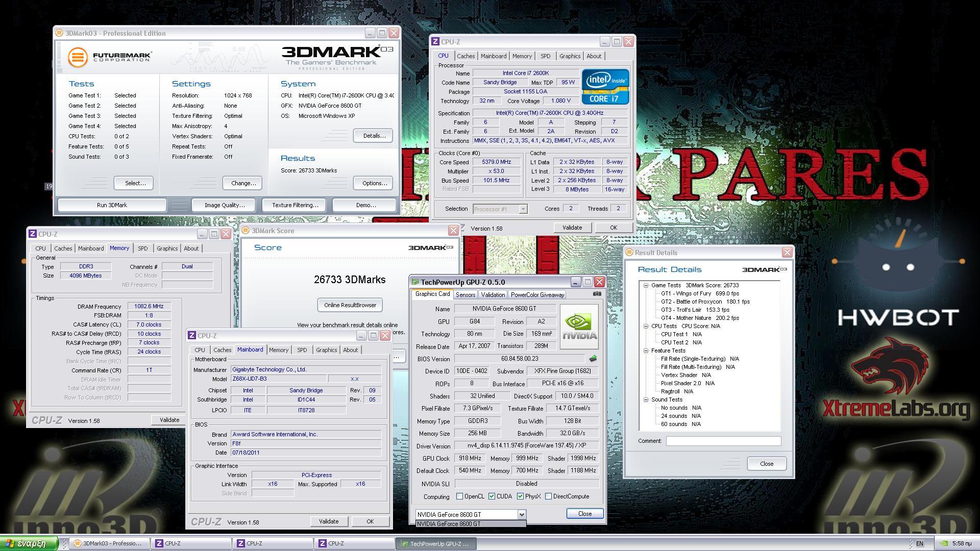Toggle the CUDA checkbox
This screenshot has height=551, width=980.
click(492, 496)
